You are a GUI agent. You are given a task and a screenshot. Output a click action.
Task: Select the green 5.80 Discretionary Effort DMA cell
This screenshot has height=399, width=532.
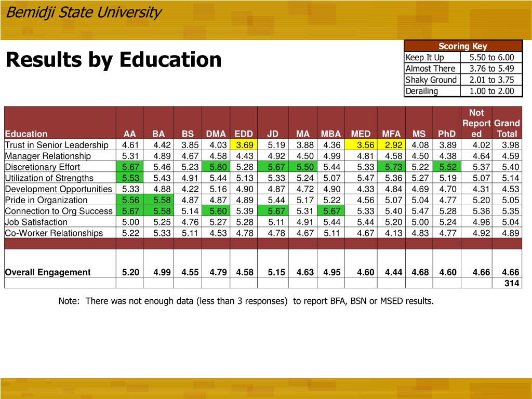tap(216, 167)
